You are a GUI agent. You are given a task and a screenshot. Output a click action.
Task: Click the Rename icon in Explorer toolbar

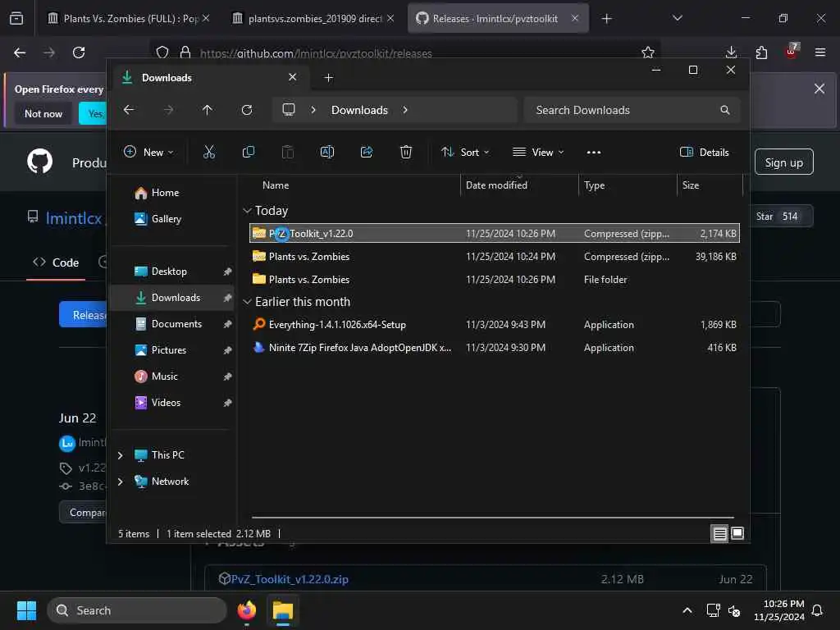pyautogui.click(x=326, y=152)
